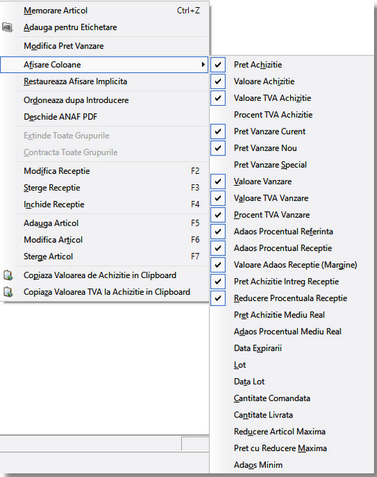
Task: Click the label printer icon beside Adauga pentru Etichetare
Action: [7, 27]
